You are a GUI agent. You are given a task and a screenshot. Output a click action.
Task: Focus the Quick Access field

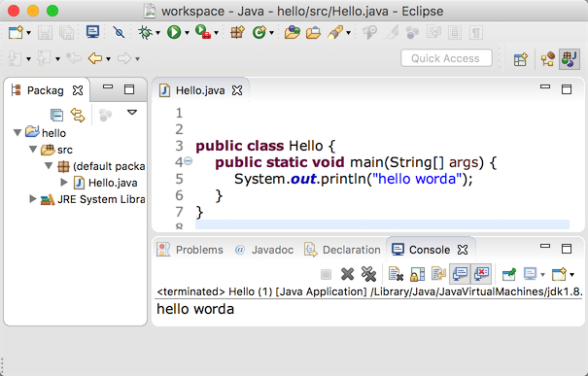[446, 58]
